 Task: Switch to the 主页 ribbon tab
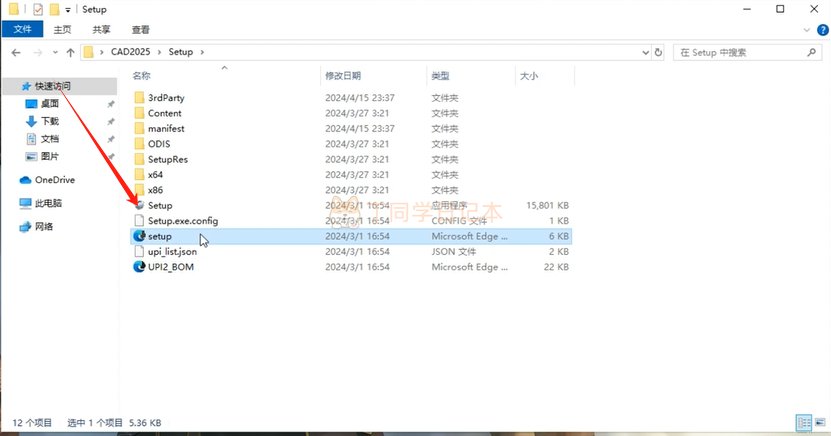[62, 30]
